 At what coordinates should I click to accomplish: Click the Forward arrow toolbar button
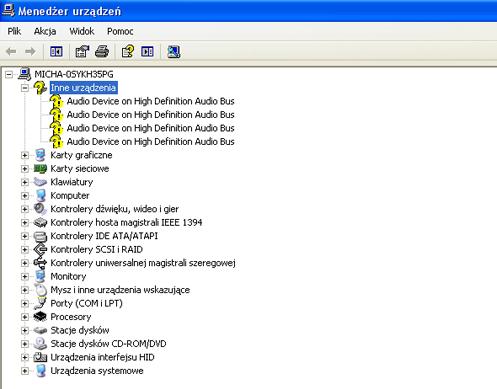[x=30, y=52]
